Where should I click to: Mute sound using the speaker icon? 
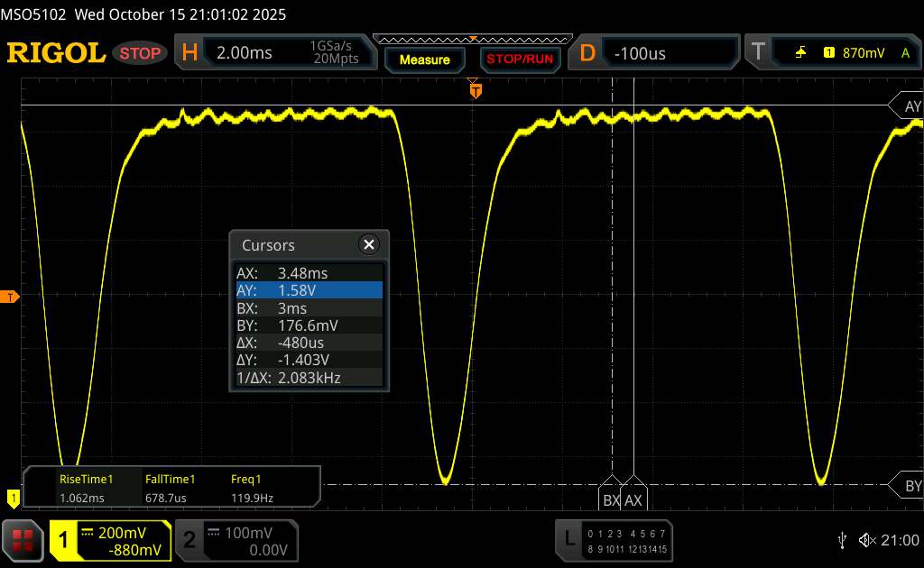(x=866, y=539)
